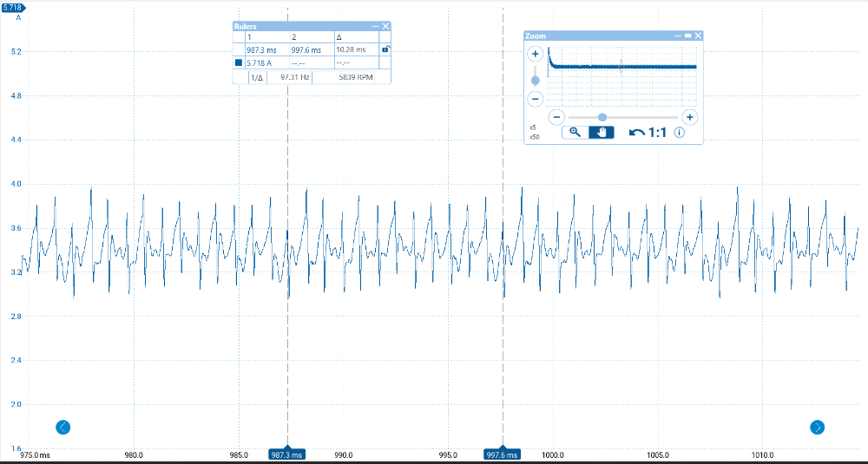868x464 pixels.
Task: Click the horizontal zoom slider handle
Action: [602, 117]
